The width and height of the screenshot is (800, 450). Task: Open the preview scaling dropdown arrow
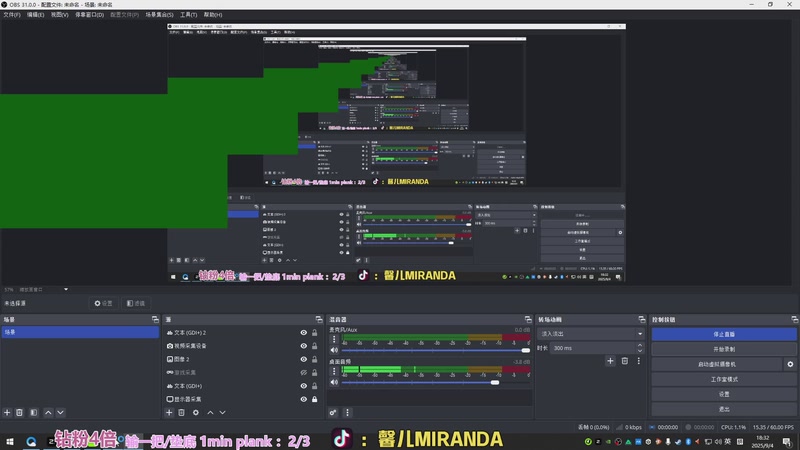pyautogui.click(x=66, y=289)
